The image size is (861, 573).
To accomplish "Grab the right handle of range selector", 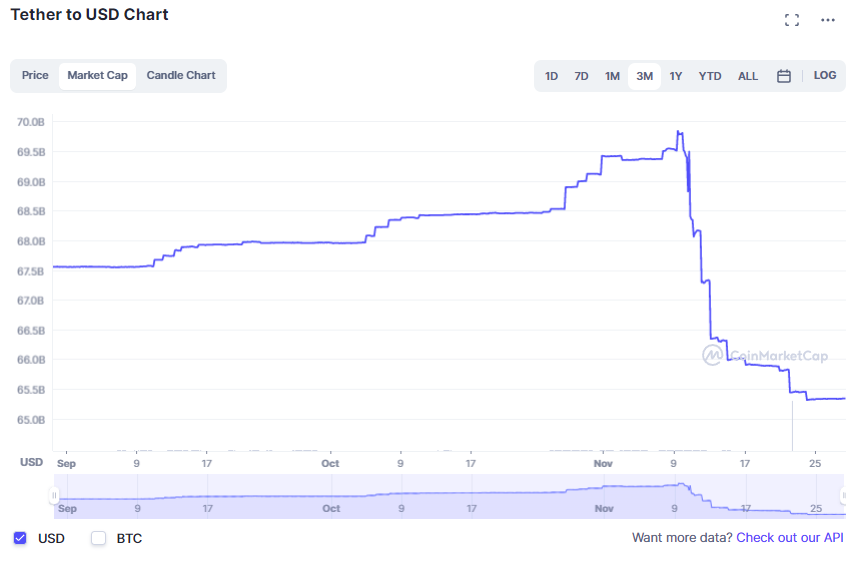I will coord(842,496).
